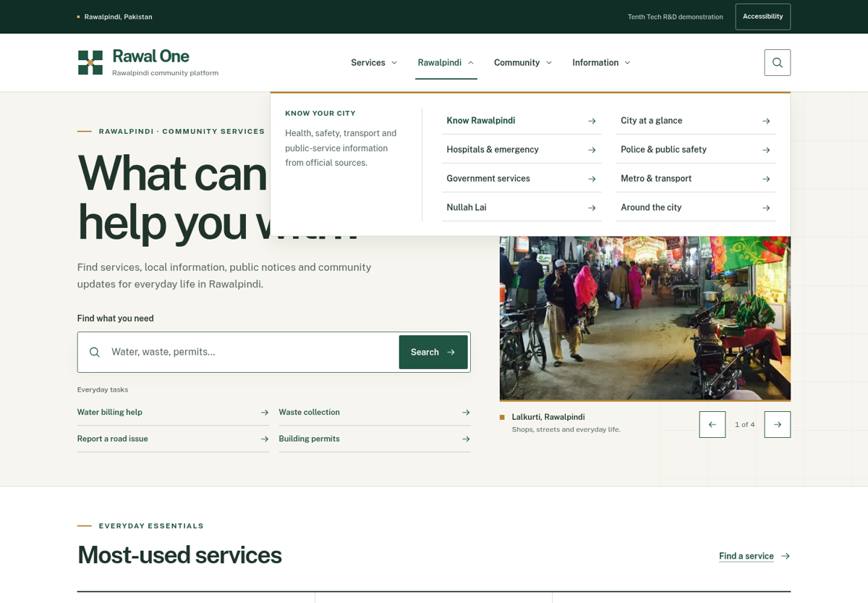Image resolution: width=868 pixels, height=603 pixels.
Task: Open Around the city link
Action: point(696,208)
